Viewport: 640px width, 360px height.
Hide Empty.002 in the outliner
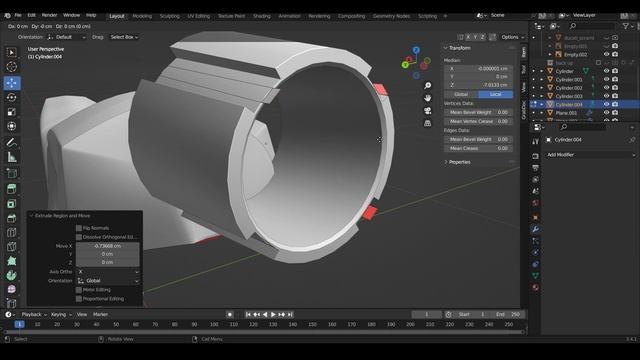click(606, 54)
